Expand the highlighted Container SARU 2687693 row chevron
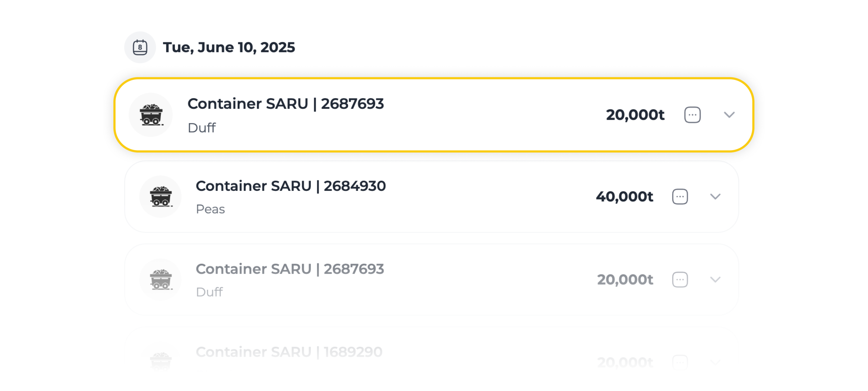Viewport: 868px width, 391px height. [729, 115]
